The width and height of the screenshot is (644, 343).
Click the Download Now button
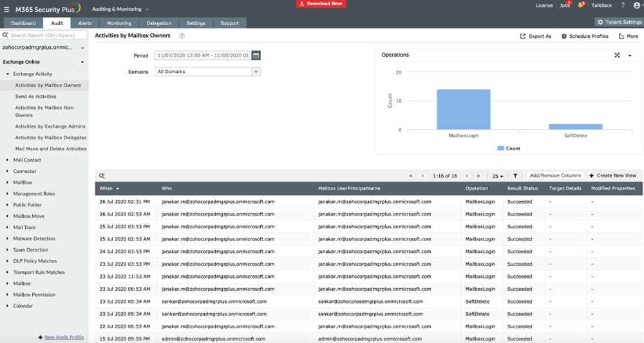(x=321, y=4)
